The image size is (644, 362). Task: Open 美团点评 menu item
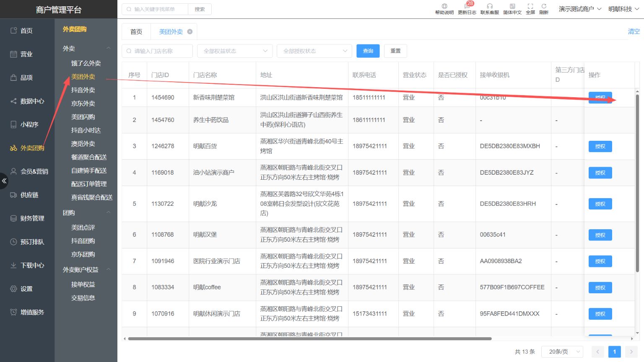point(83,228)
